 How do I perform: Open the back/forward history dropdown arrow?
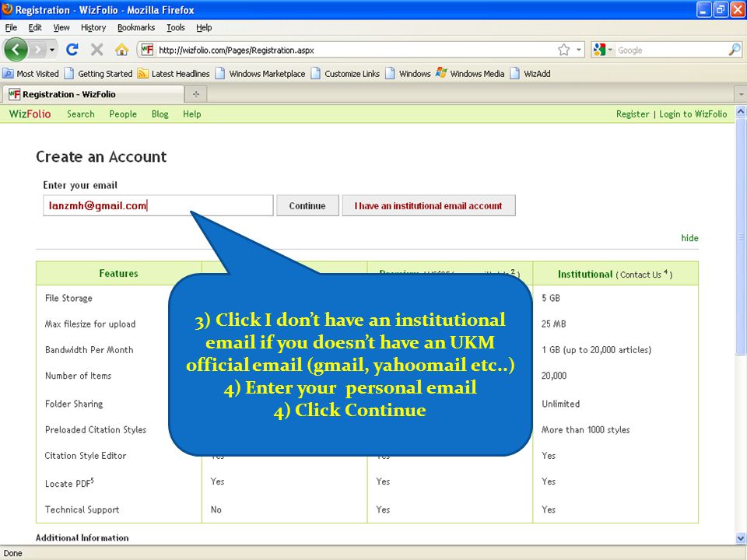coord(52,50)
